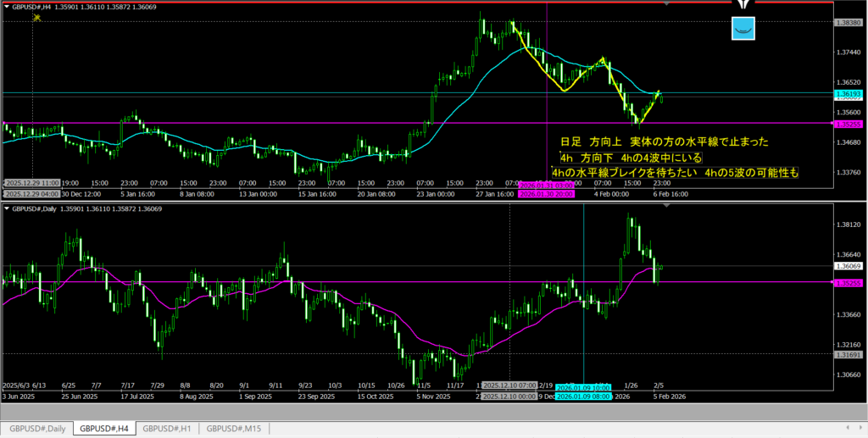Click the chart shift triangle on the H4 chart
This screenshot has height=438, width=868.
(x=666, y=4)
